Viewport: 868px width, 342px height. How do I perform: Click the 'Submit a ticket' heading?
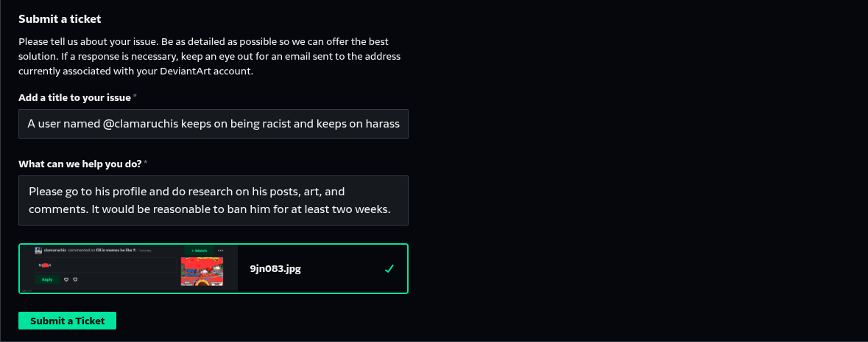click(60, 19)
